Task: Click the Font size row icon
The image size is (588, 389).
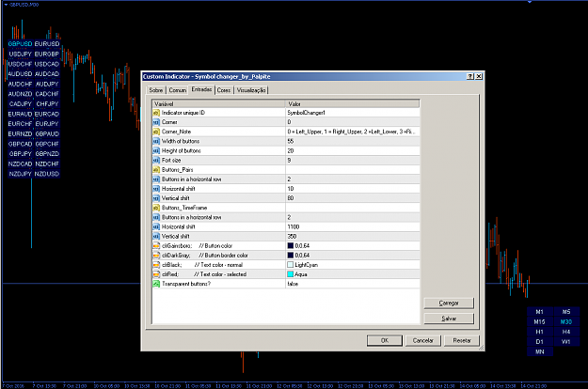Action: [156, 161]
